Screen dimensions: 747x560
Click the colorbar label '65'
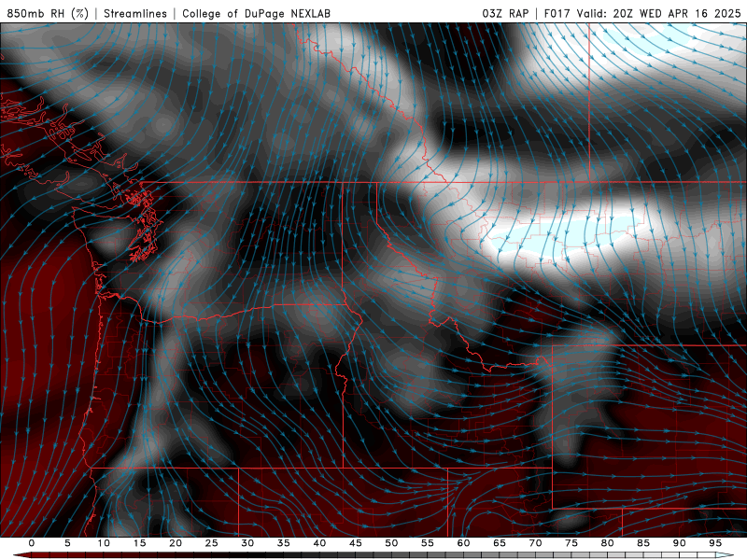coord(500,543)
